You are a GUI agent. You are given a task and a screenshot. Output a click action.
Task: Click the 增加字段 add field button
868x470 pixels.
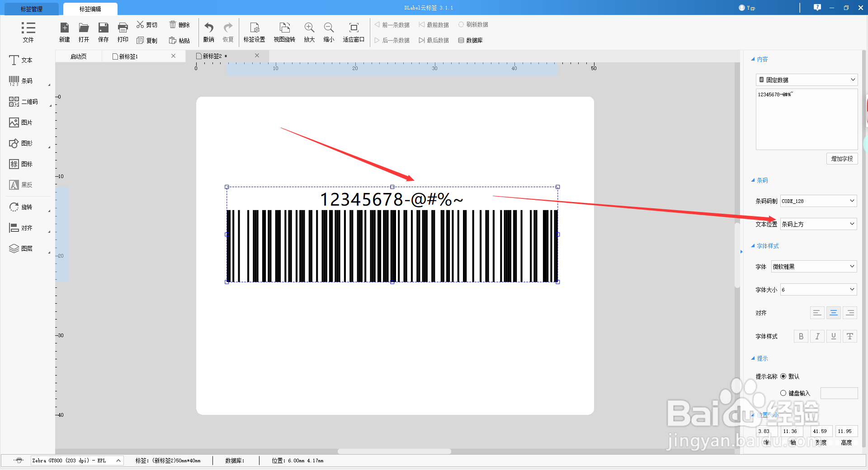pyautogui.click(x=842, y=159)
